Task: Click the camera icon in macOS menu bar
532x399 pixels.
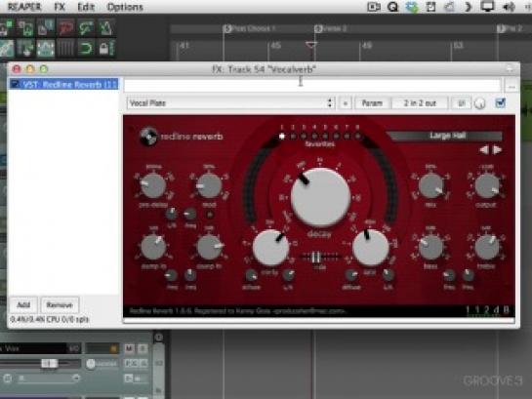Action: point(373,7)
